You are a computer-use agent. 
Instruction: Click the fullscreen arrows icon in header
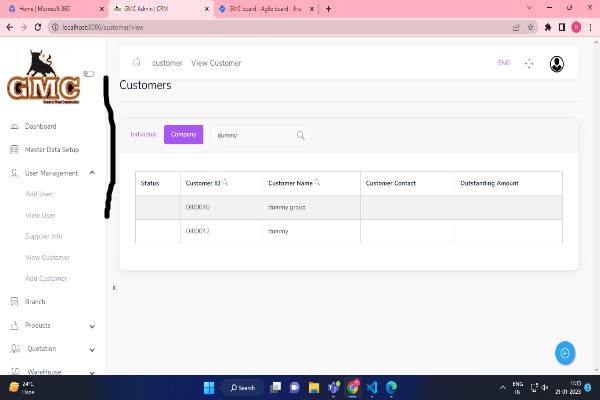[x=529, y=64]
